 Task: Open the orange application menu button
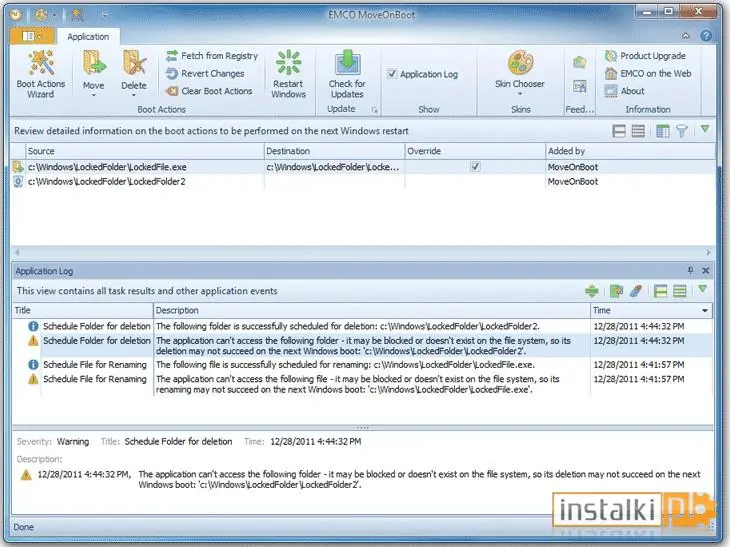32,36
